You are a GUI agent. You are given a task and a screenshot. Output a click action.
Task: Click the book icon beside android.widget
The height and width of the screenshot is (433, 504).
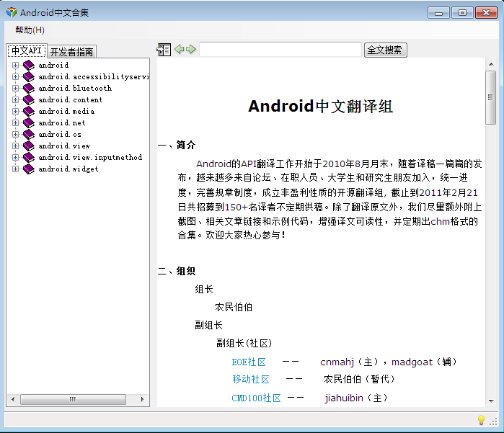click(x=29, y=169)
